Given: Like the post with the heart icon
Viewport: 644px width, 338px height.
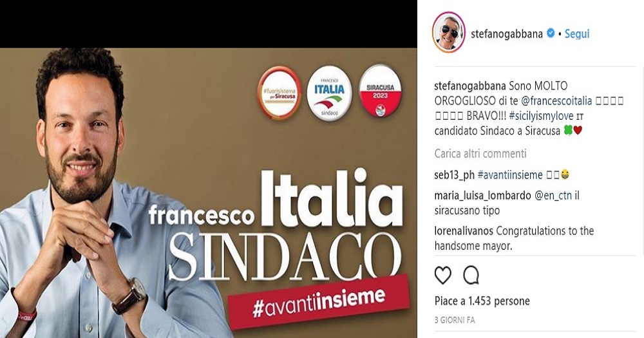Looking at the screenshot, I should click(443, 276).
